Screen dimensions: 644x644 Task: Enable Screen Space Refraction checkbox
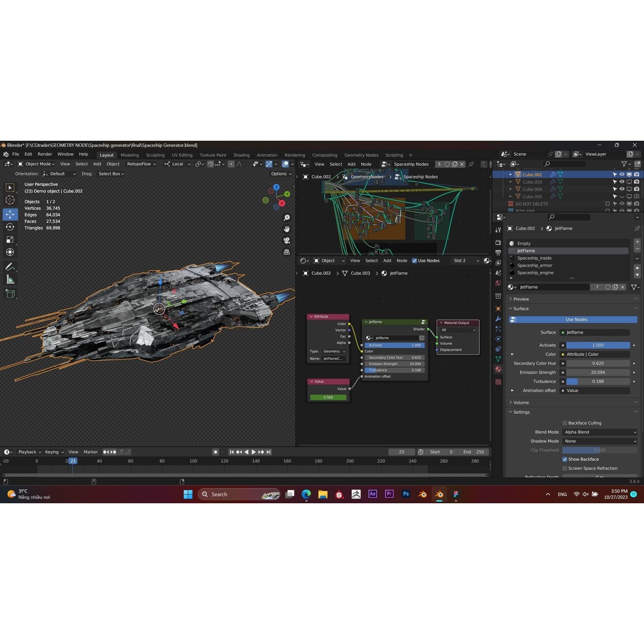coord(565,468)
